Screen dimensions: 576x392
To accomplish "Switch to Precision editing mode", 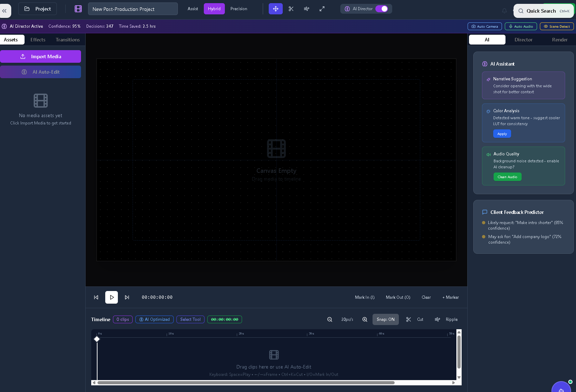I will coord(239,9).
